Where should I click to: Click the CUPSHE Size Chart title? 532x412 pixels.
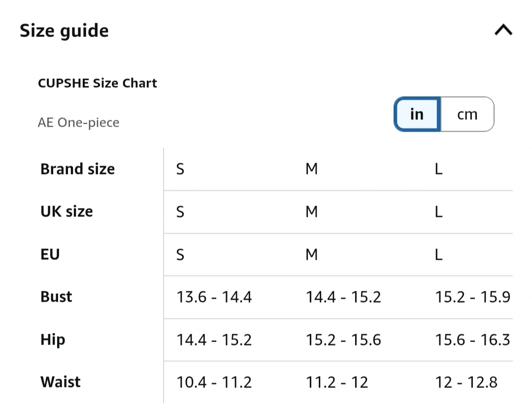click(x=98, y=83)
